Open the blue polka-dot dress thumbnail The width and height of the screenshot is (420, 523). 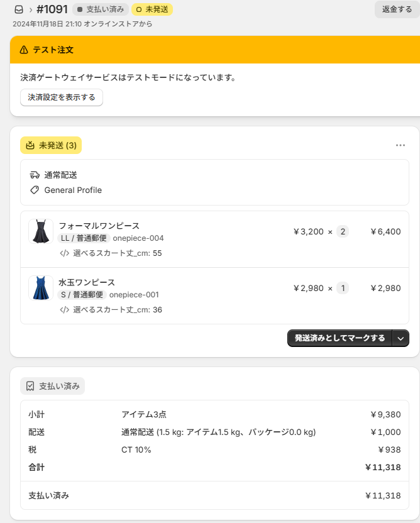(41, 288)
